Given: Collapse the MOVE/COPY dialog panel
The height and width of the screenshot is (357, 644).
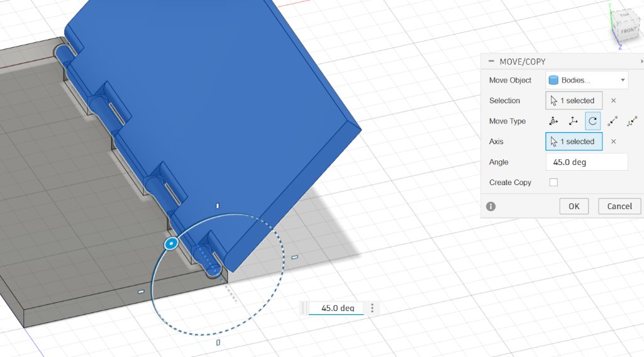Looking at the screenshot, I should click(491, 61).
